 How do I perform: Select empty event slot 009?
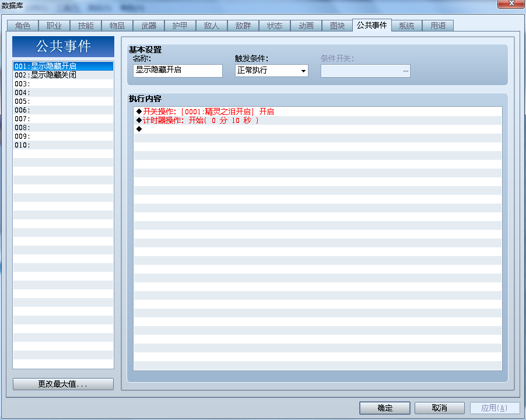click(63, 136)
